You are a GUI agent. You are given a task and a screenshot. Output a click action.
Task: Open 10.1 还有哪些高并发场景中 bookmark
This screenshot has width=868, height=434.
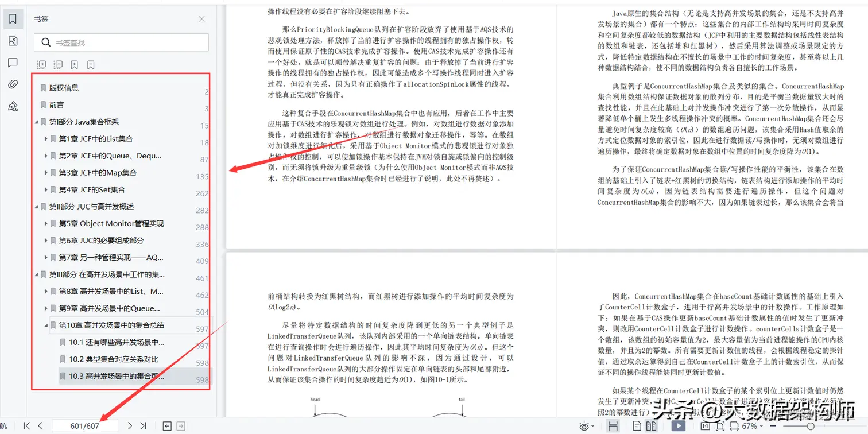point(117,342)
